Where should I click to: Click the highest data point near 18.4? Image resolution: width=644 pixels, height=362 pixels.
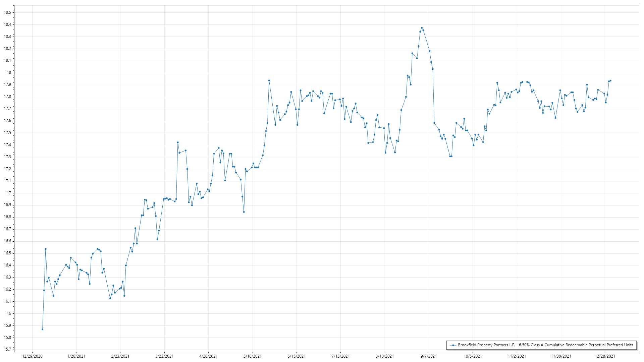[x=422, y=28]
